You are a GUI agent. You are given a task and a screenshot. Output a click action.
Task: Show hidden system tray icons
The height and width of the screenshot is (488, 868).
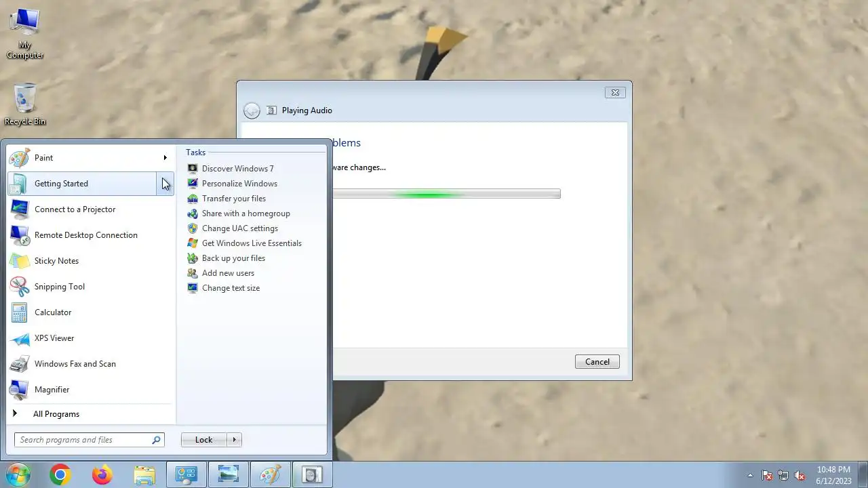pos(750,475)
